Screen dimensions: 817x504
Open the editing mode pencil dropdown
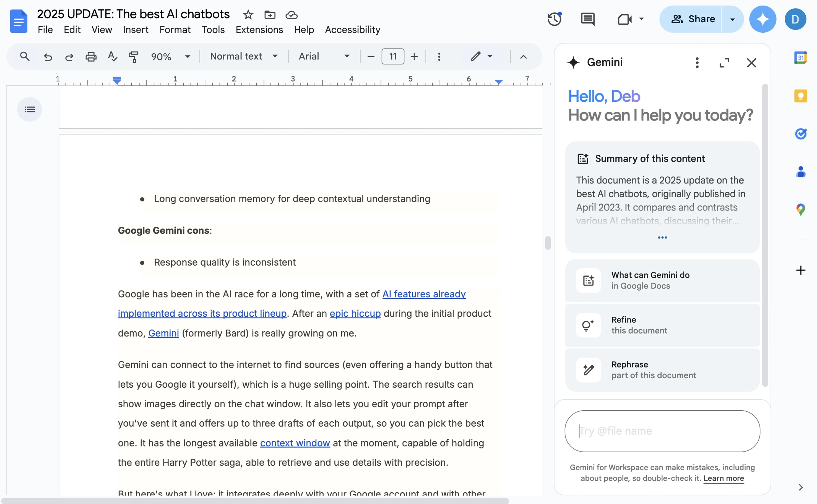coord(482,56)
